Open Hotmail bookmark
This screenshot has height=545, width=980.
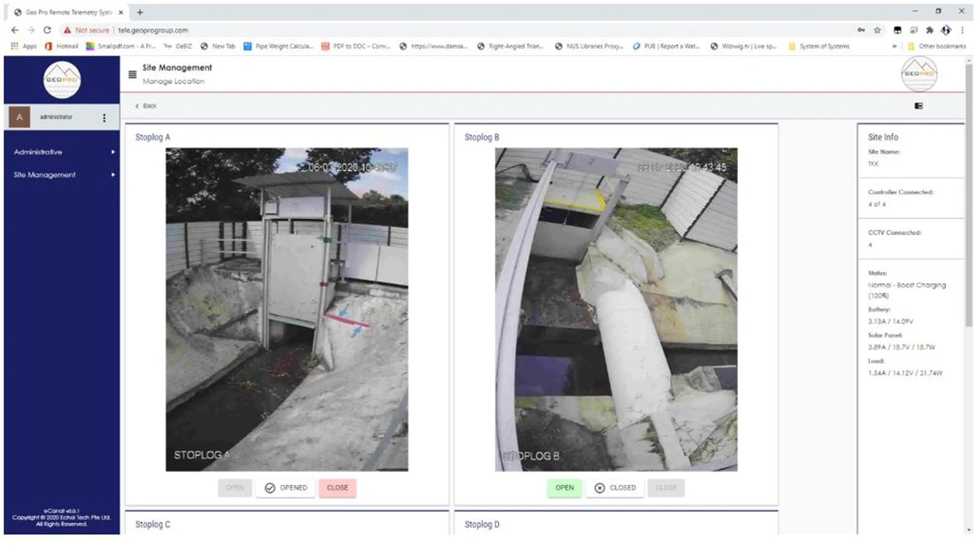(x=61, y=46)
